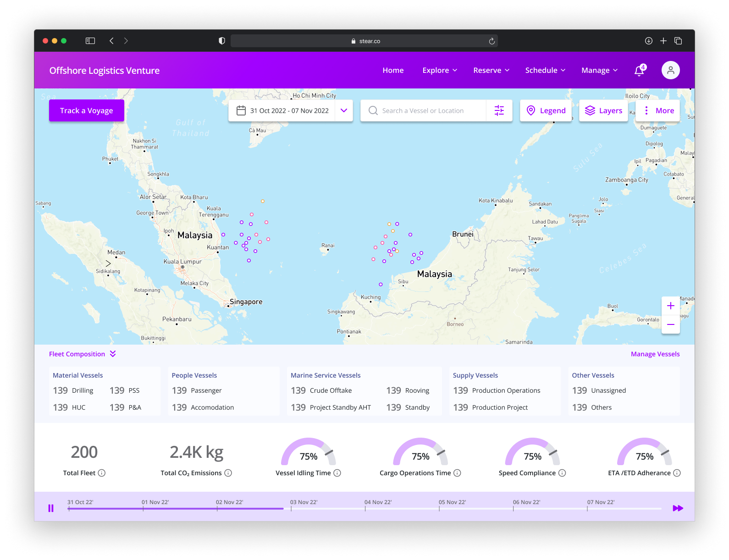The height and width of the screenshot is (560, 729).
Task: Click the user profile avatar icon
Action: [x=670, y=70]
